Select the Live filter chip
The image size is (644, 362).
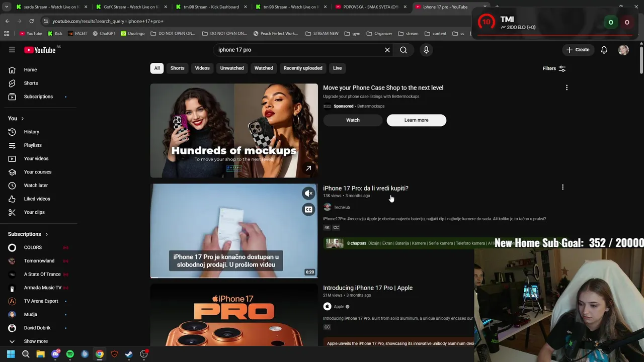pos(337,68)
